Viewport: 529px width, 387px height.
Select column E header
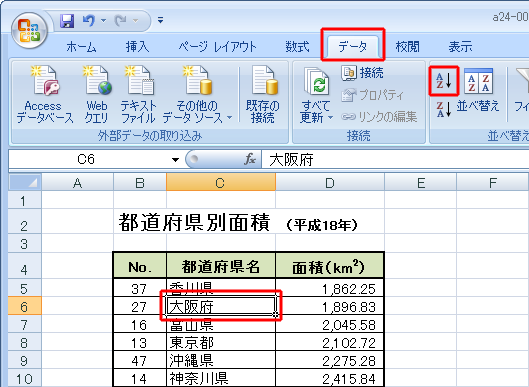[x=421, y=183]
